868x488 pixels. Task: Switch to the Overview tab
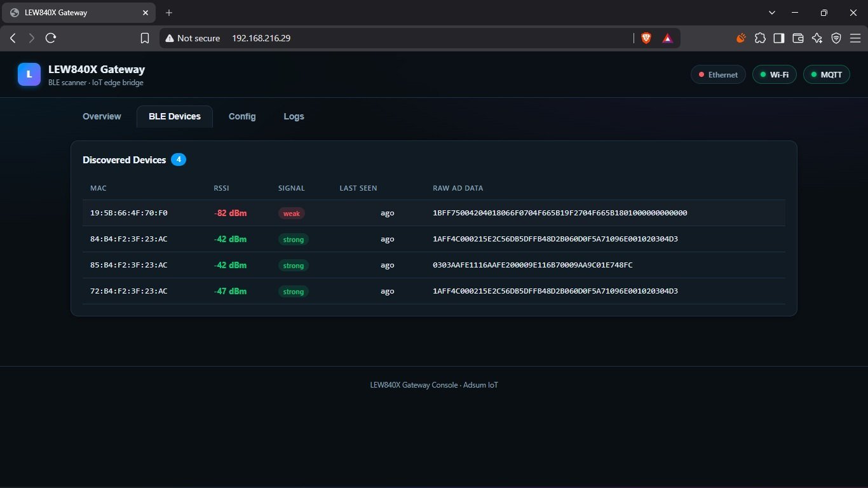(102, 116)
